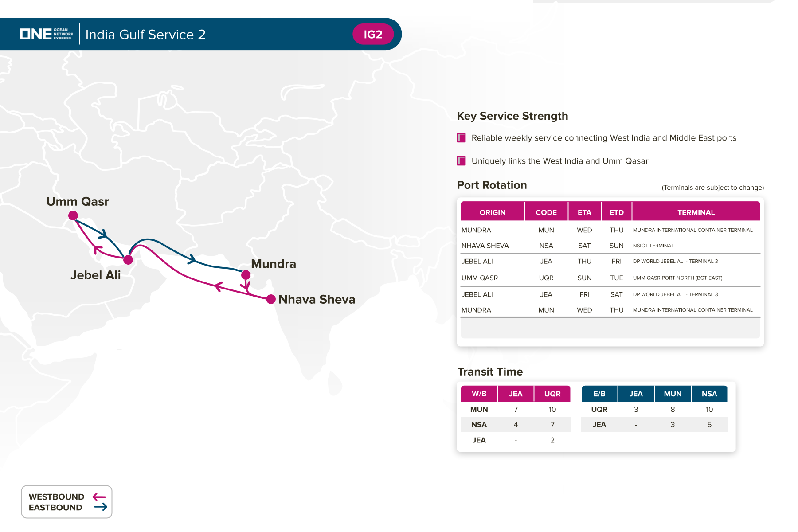Select the Mundra port marker on map
Image resolution: width=798 pixels, height=532 pixels.
click(x=246, y=275)
